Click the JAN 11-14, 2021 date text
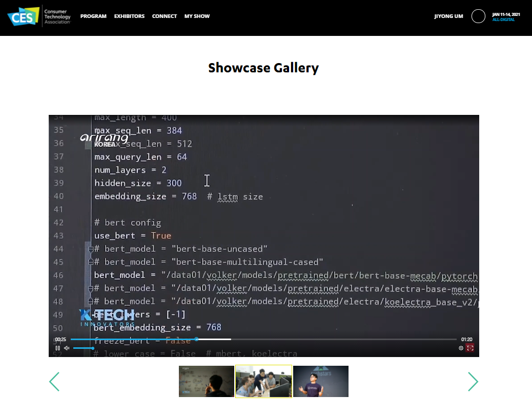532x415 pixels. (506, 14)
